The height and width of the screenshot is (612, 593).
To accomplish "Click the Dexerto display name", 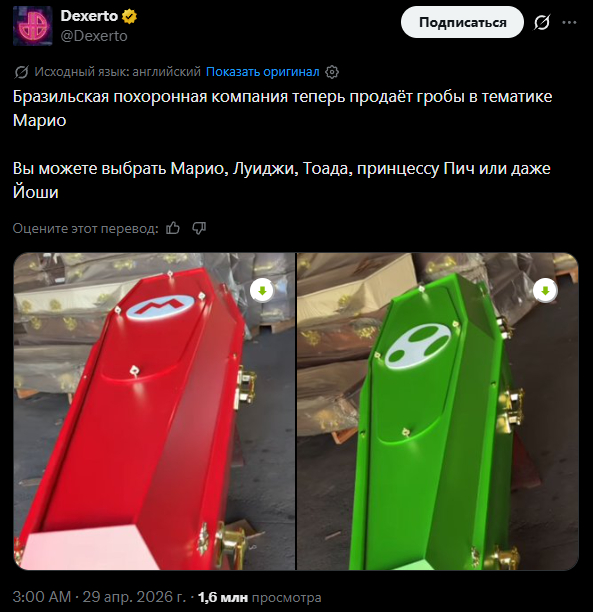I will 89,16.
